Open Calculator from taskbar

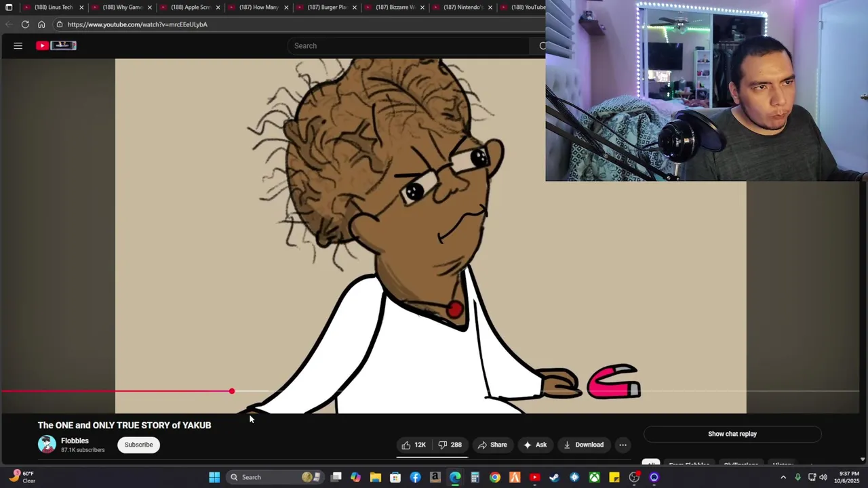tap(475, 477)
